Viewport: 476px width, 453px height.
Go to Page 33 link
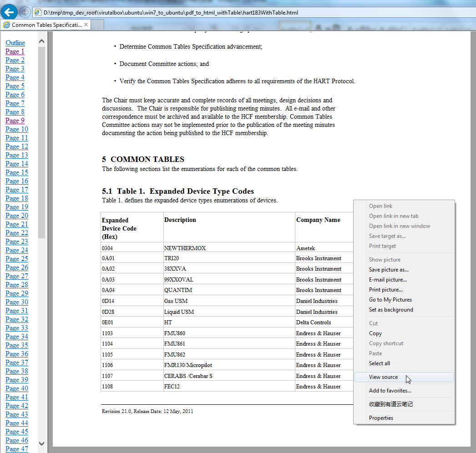tap(17, 328)
